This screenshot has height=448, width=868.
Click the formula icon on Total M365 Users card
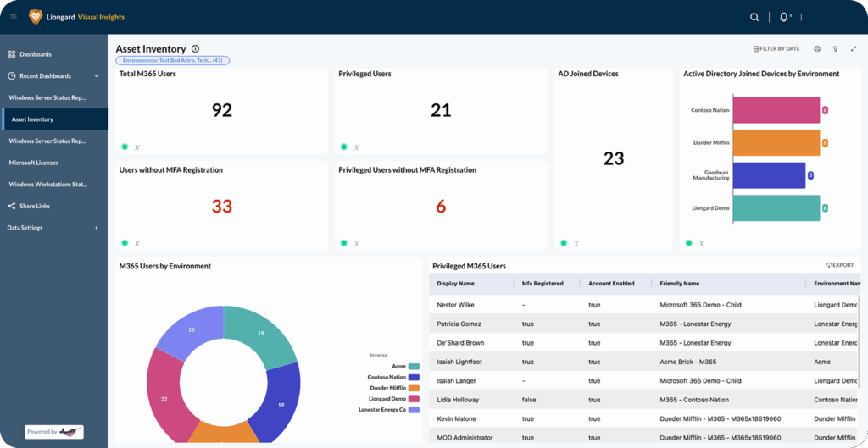coord(136,147)
